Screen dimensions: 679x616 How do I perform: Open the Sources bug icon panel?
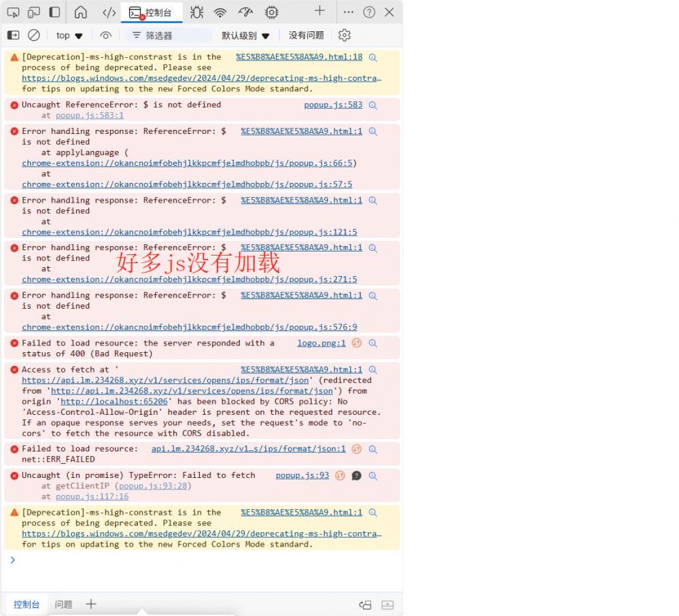(x=196, y=12)
